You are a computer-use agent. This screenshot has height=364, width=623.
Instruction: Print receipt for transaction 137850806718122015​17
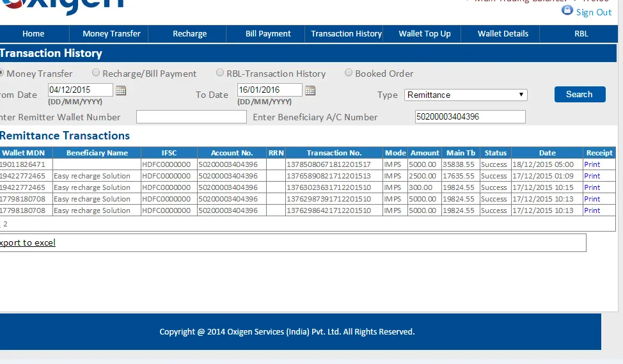click(x=592, y=164)
